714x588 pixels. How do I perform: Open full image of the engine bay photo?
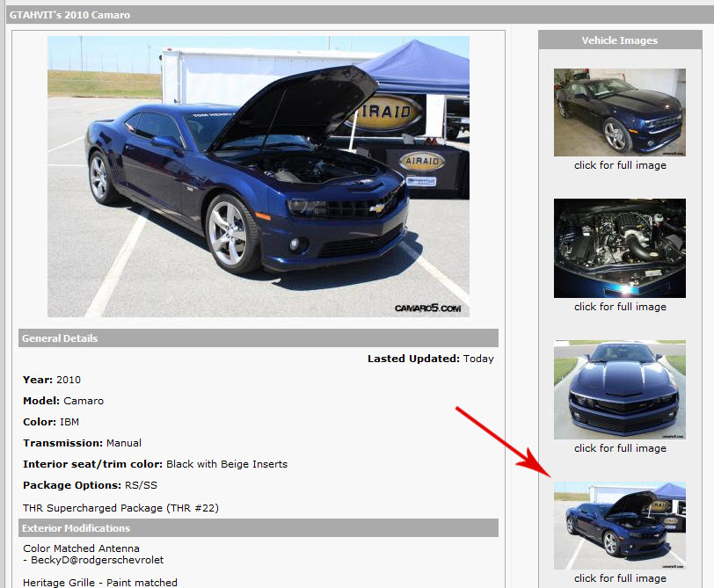619,306
